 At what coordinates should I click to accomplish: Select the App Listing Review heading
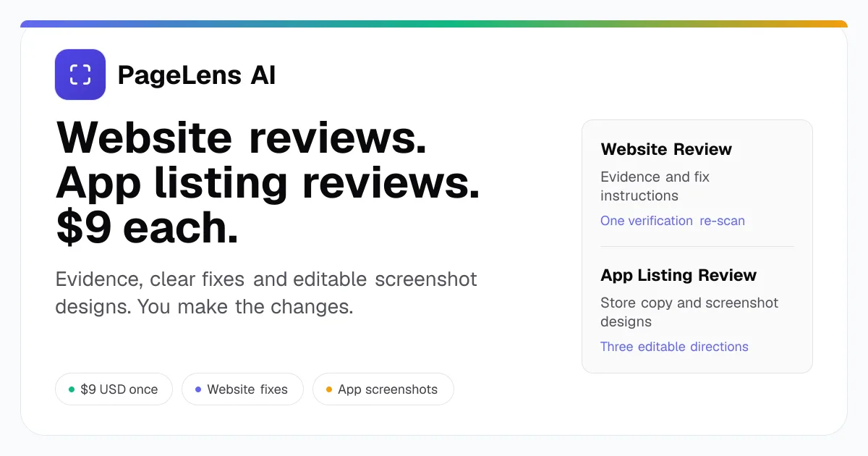(x=678, y=275)
